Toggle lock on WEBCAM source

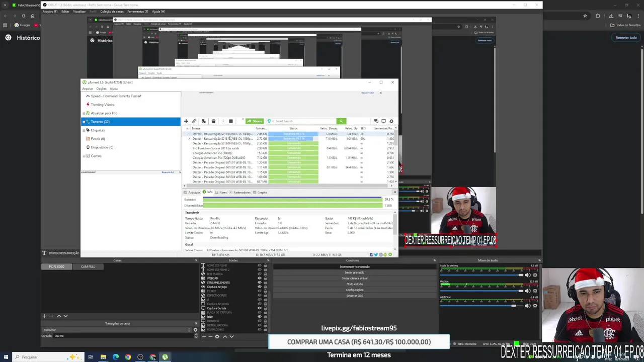tap(265, 278)
